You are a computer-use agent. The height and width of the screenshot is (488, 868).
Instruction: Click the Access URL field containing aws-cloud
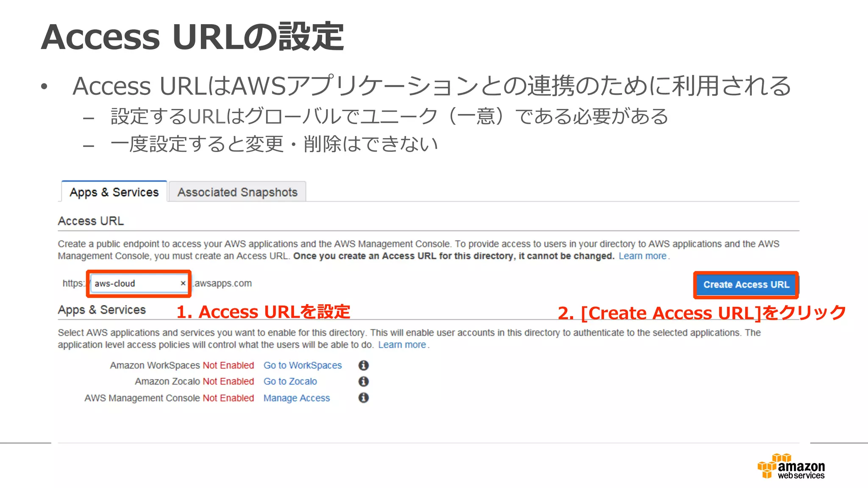(x=139, y=283)
